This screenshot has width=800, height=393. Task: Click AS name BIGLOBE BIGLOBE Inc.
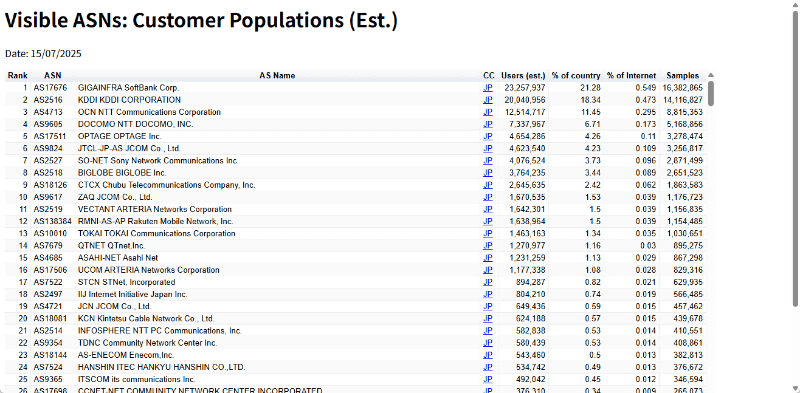coord(122,173)
